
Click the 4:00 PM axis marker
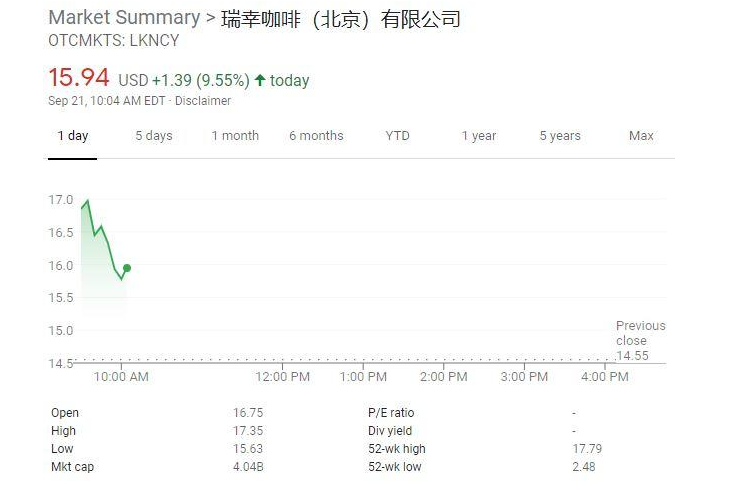pyautogui.click(x=605, y=376)
